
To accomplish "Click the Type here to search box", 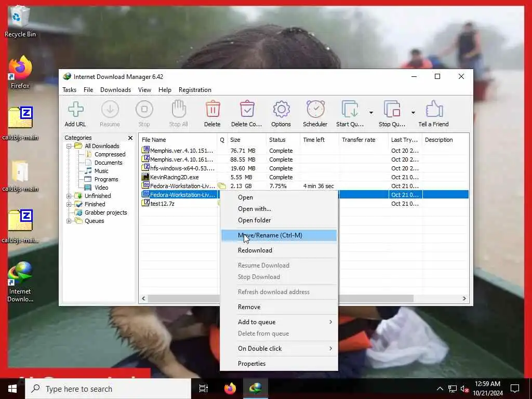I will click(108, 389).
